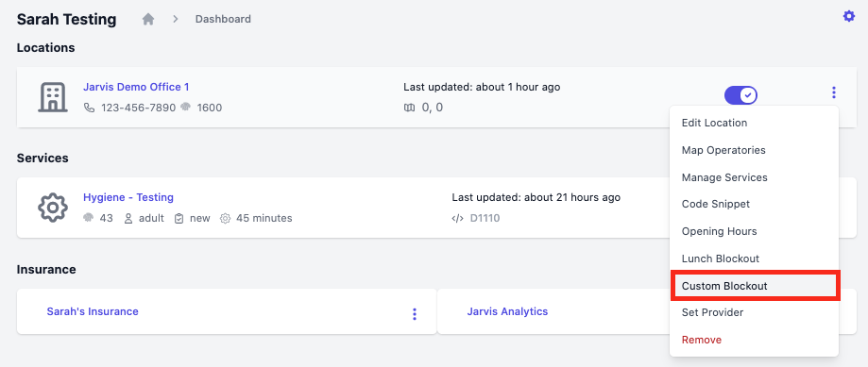868x367 pixels.
Task: Open three-dot menu for Sarah's Insurance
Action: pyautogui.click(x=414, y=314)
